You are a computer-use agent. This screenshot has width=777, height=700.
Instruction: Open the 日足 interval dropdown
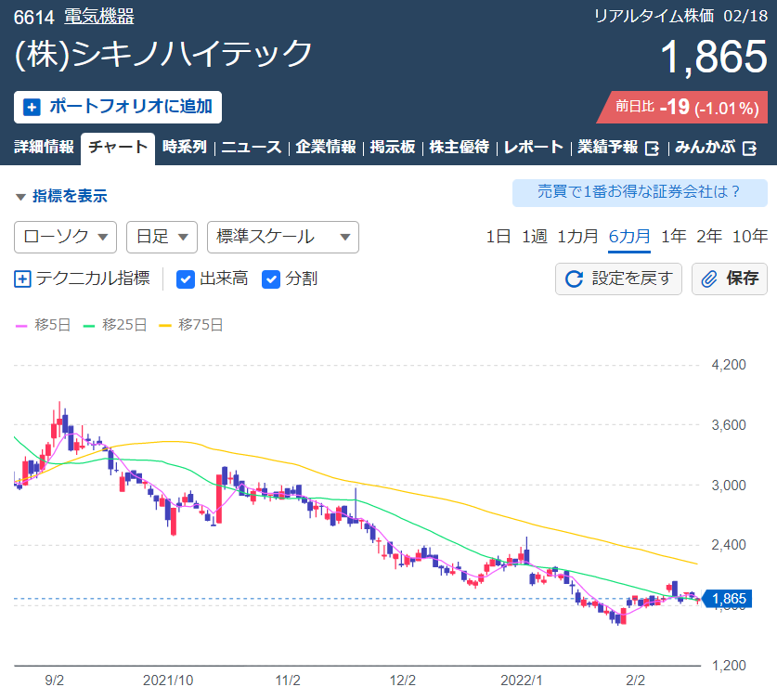point(162,237)
